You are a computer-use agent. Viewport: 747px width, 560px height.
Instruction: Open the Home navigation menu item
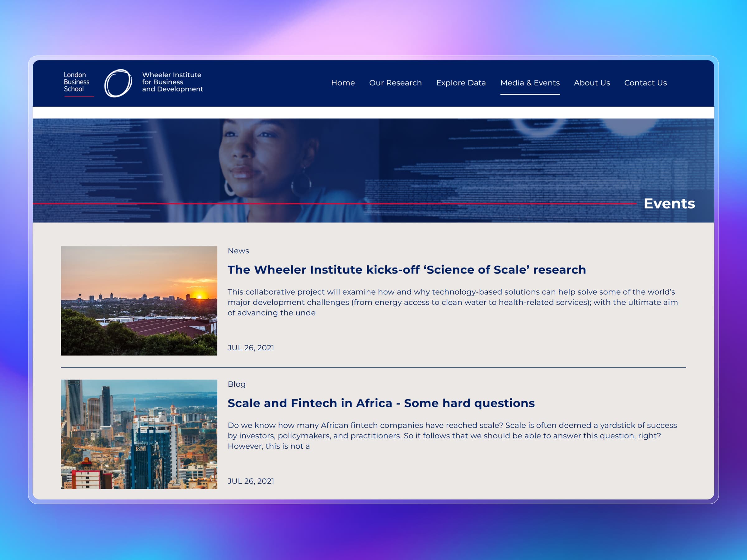(343, 83)
